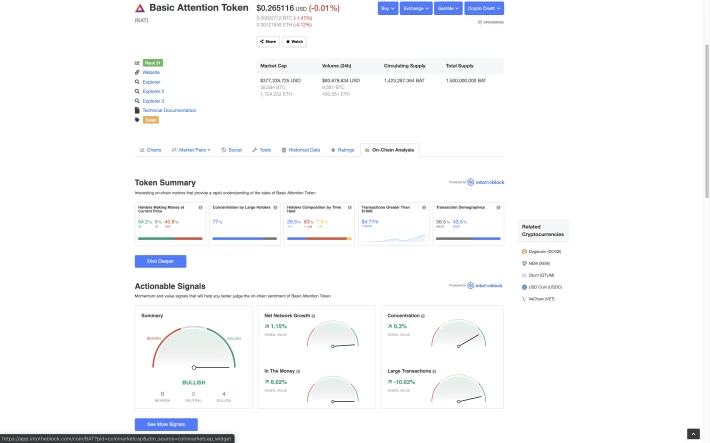Viewport: 710px width, 443px height.
Task: Click info icon next to Net Network Growth
Action: [x=313, y=316]
